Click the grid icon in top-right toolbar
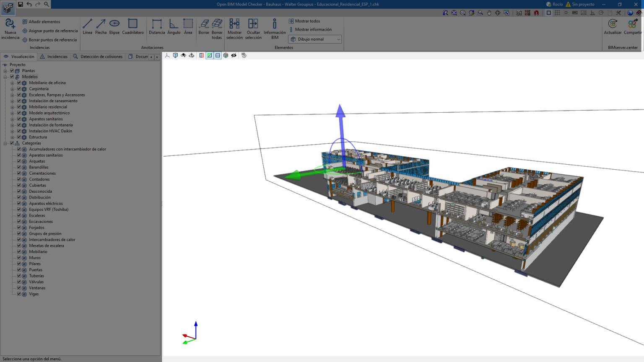The height and width of the screenshot is (362, 644). click(x=557, y=13)
